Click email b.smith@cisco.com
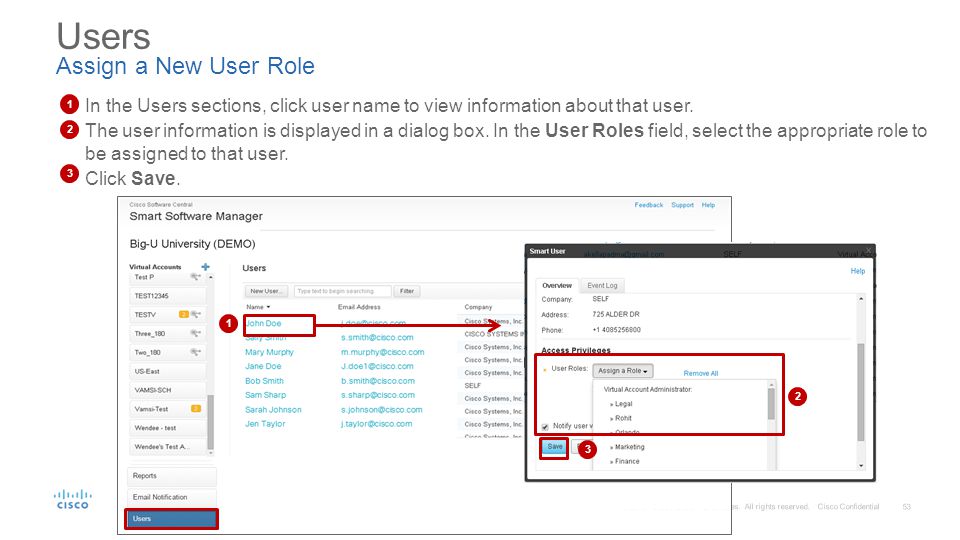Image resolution: width=960 pixels, height=540 pixels. click(378, 381)
